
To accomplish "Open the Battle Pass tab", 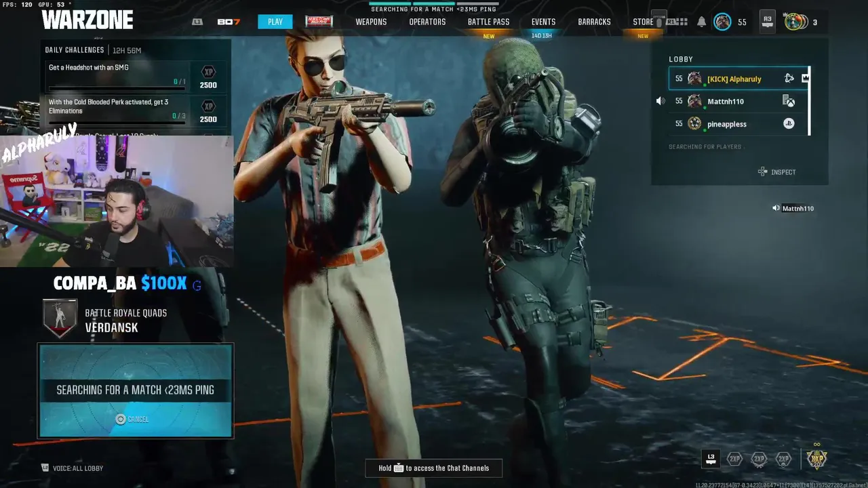I will [488, 22].
